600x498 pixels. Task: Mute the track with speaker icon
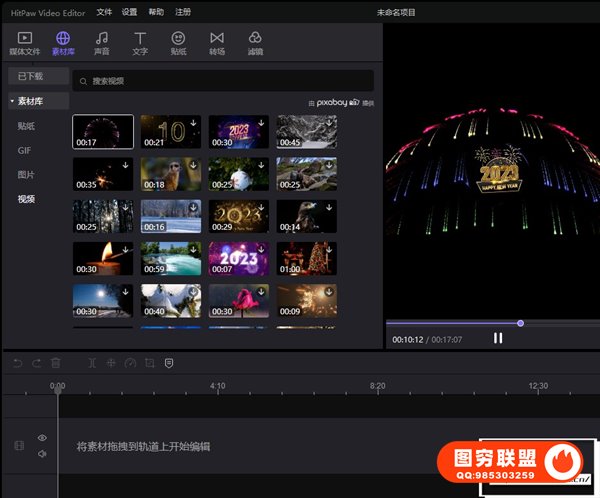pyautogui.click(x=42, y=454)
